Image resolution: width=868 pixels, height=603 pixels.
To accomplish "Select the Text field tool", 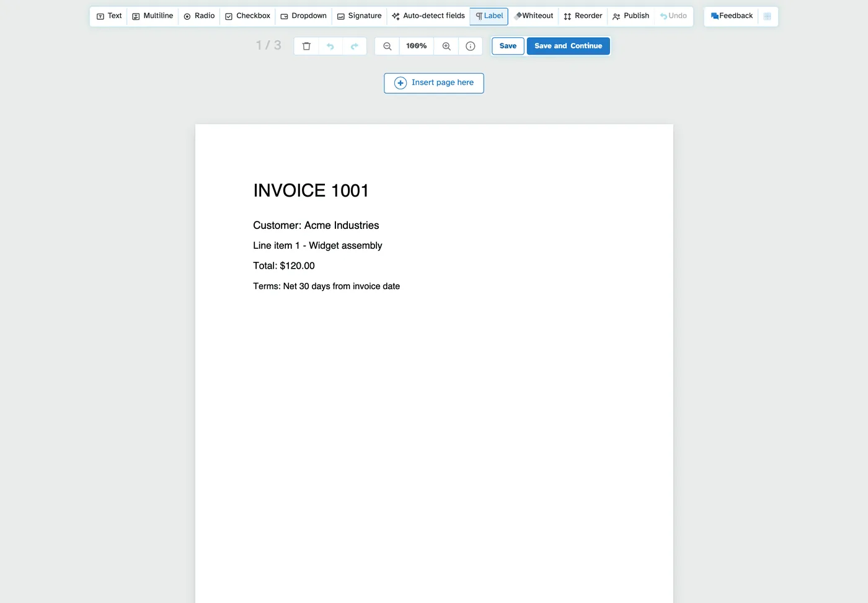I will pos(109,16).
